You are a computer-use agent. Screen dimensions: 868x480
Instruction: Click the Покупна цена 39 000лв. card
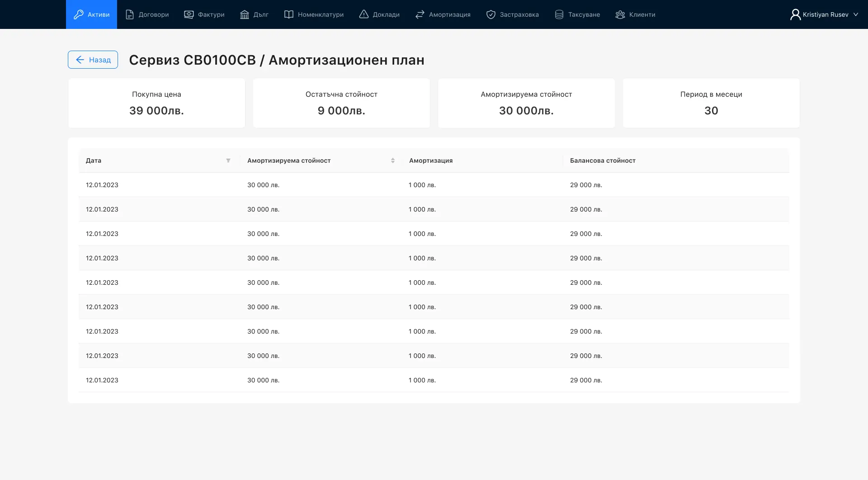pos(156,103)
